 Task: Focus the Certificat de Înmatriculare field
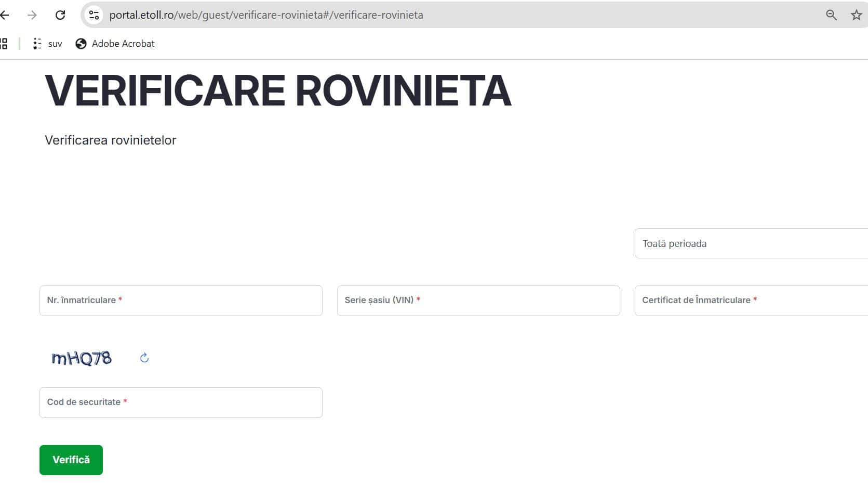[751, 300]
